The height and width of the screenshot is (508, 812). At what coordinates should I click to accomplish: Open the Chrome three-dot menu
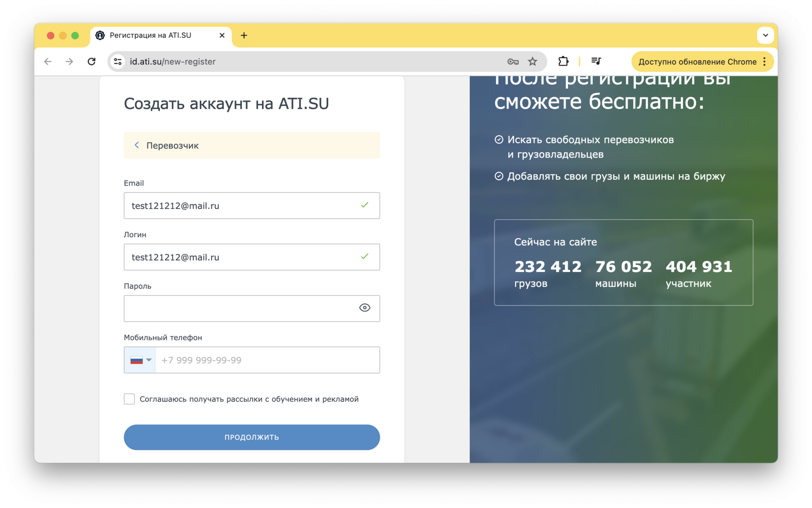pos(765,61)
